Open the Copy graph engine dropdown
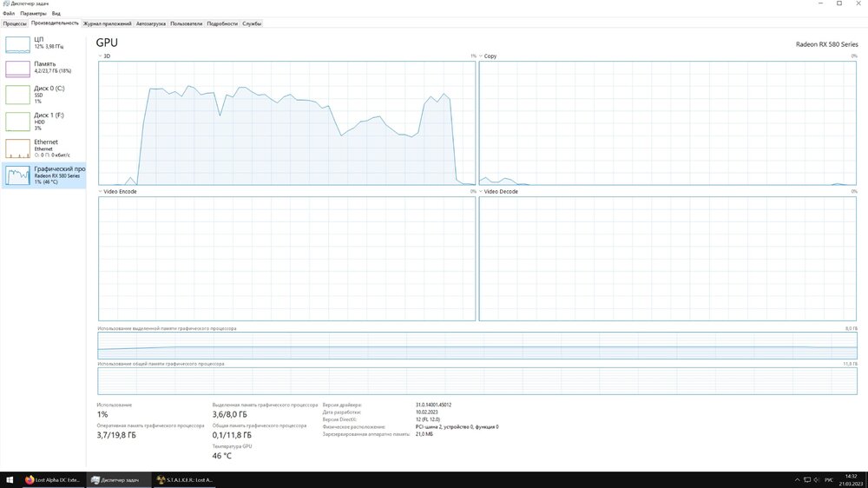The height and width of the screenshot is (488, 868). click(x=483, y=56)
